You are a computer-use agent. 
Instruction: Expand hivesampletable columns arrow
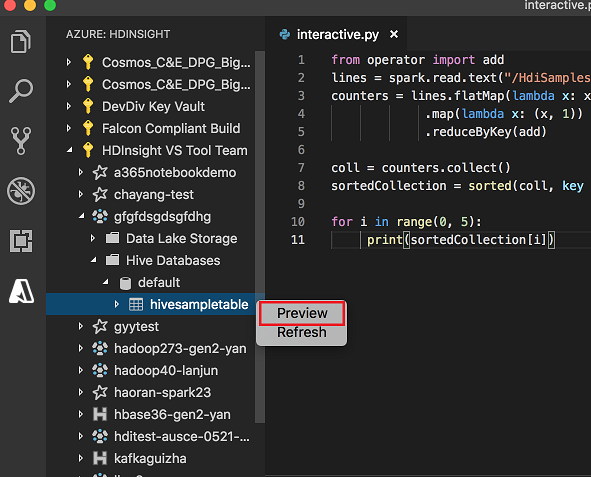[x=117, y=304]
